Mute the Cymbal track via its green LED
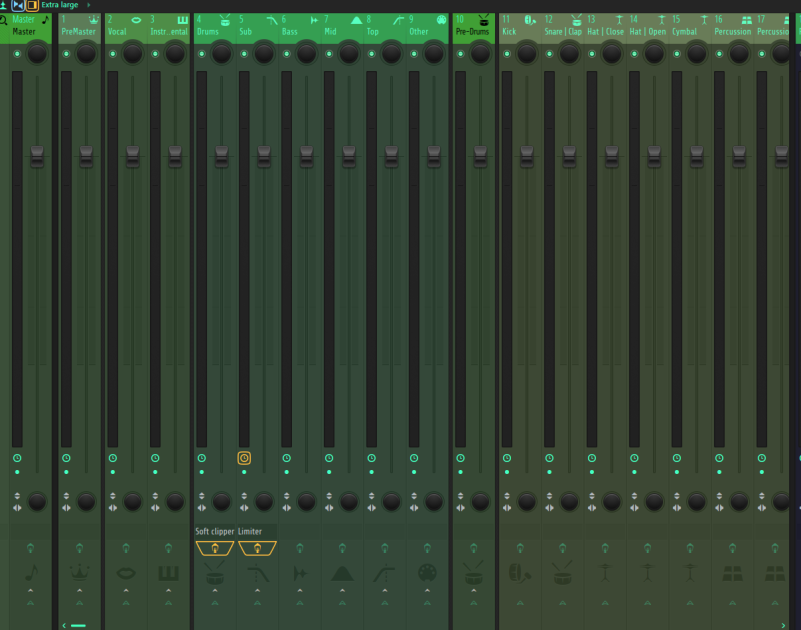 tap(677, 54)
